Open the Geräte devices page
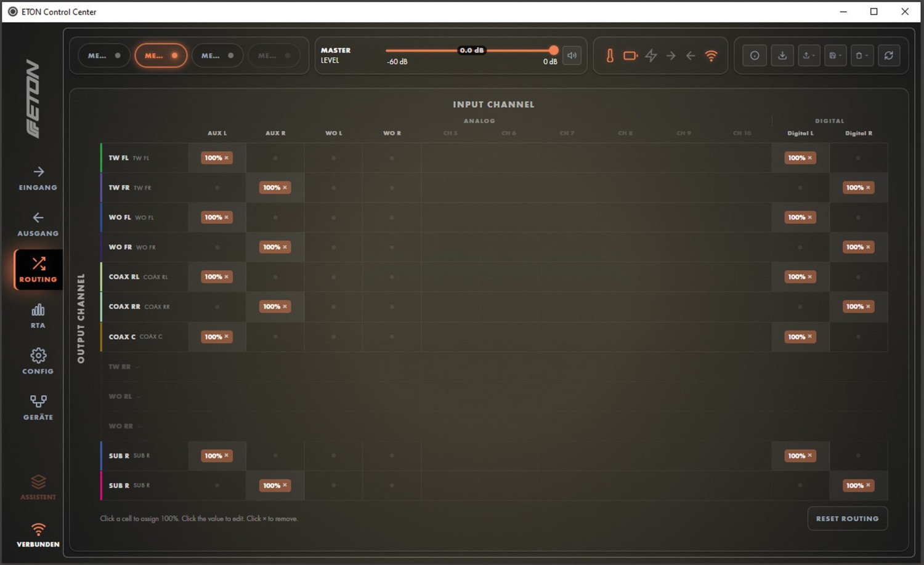Screen dimensions: 924x565 (x=38, y=407)
